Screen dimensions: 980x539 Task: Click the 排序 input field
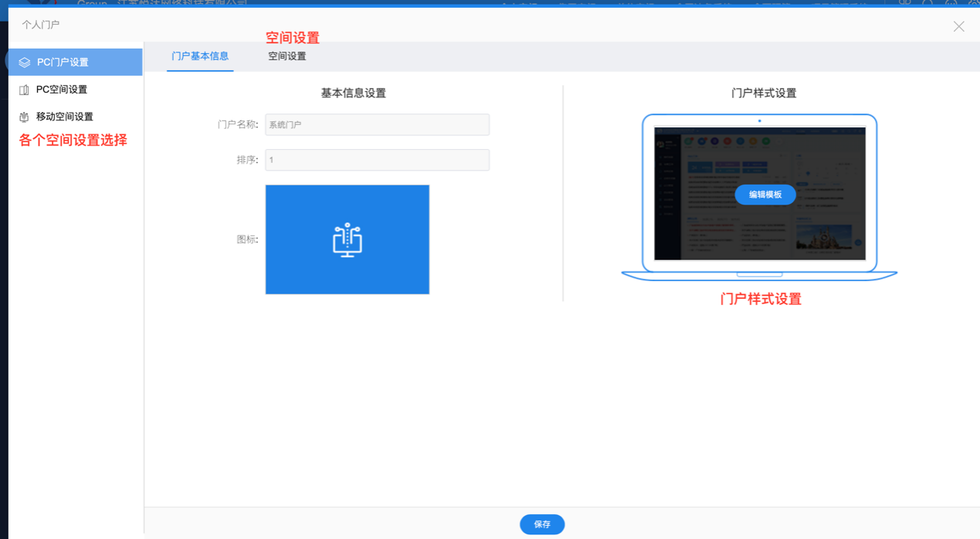click(377, 160)
